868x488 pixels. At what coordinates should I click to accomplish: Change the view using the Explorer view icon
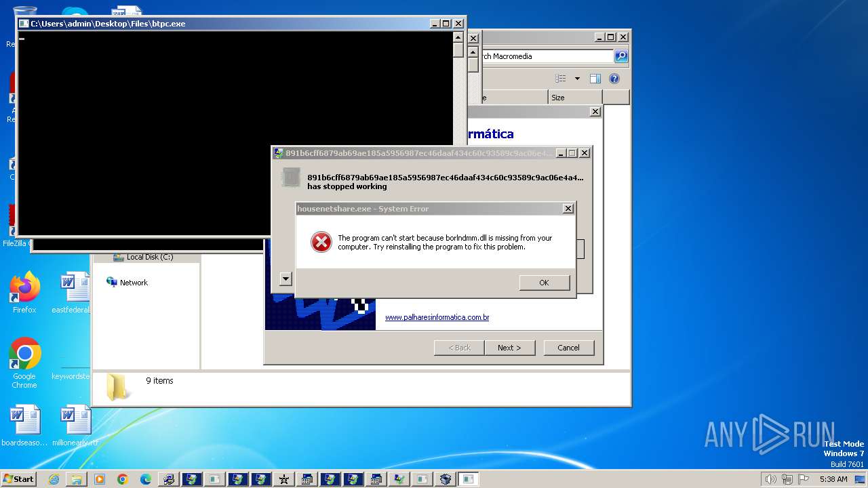tap(561, 79)
